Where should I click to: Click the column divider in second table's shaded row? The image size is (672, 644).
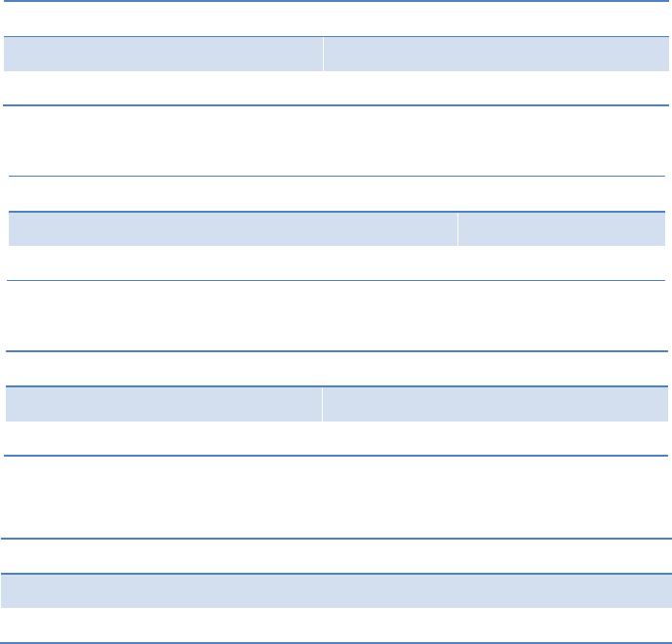pyautogui.click(x=457, y=229)
